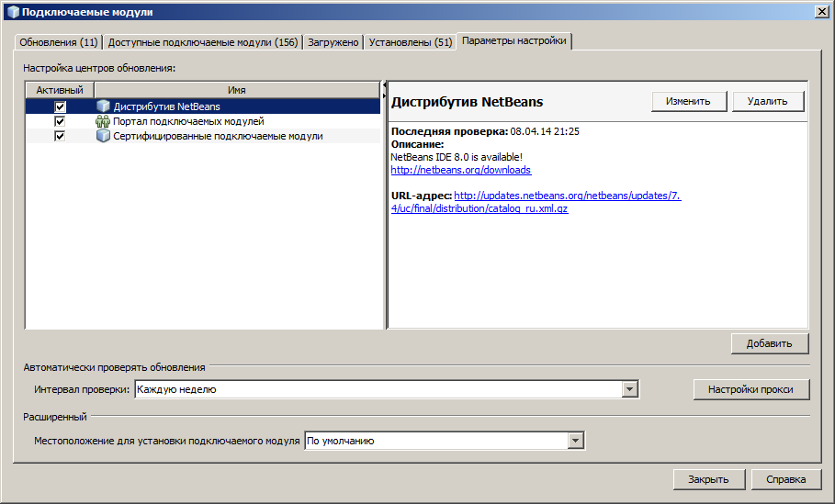Image resolution: width=835 pixels, height=504 pixels.
Task: Open Настройки прокси
Action: pyautogui.click(x=750, y=389)
